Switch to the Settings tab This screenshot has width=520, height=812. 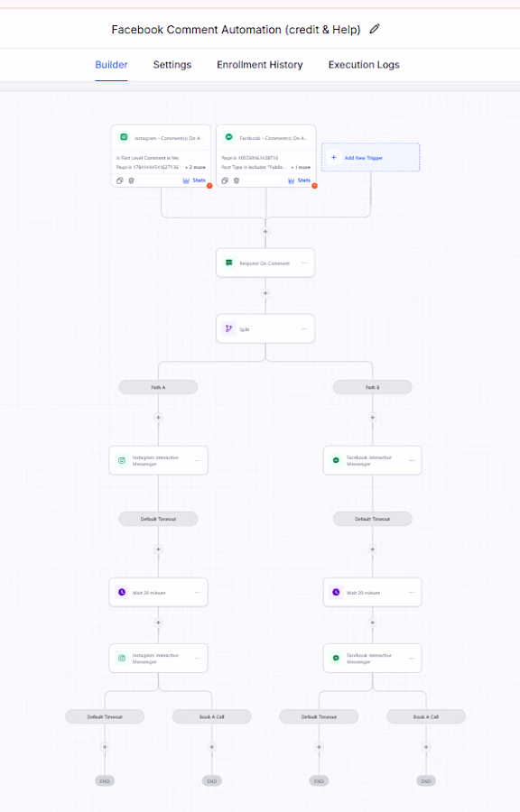tap(172, 65)
